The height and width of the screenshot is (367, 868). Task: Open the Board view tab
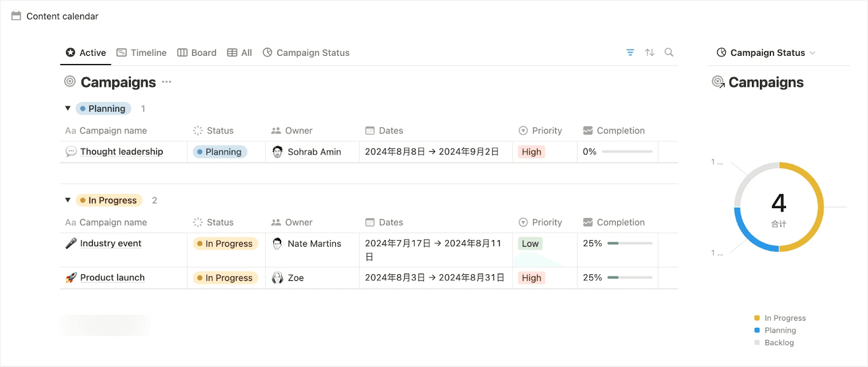197,53
